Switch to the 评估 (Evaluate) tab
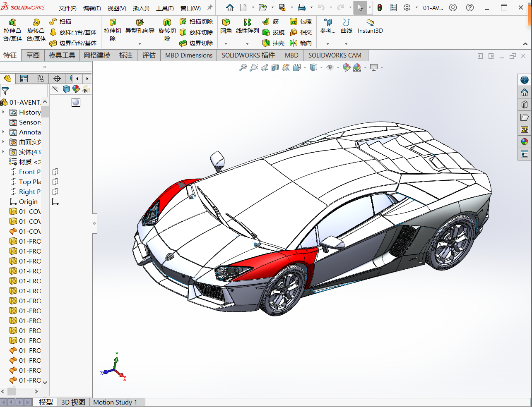This screenshot has width=532, height=407. [x=149, y=55]
